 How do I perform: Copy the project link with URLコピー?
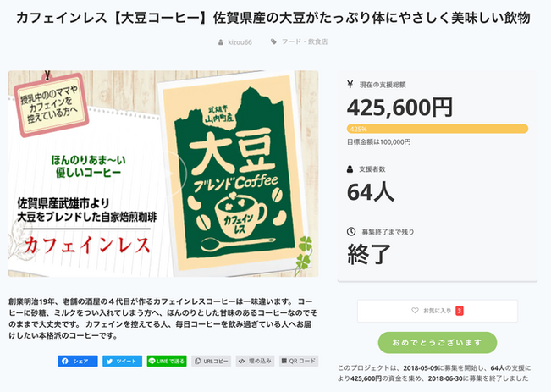[x=212, y=361]
